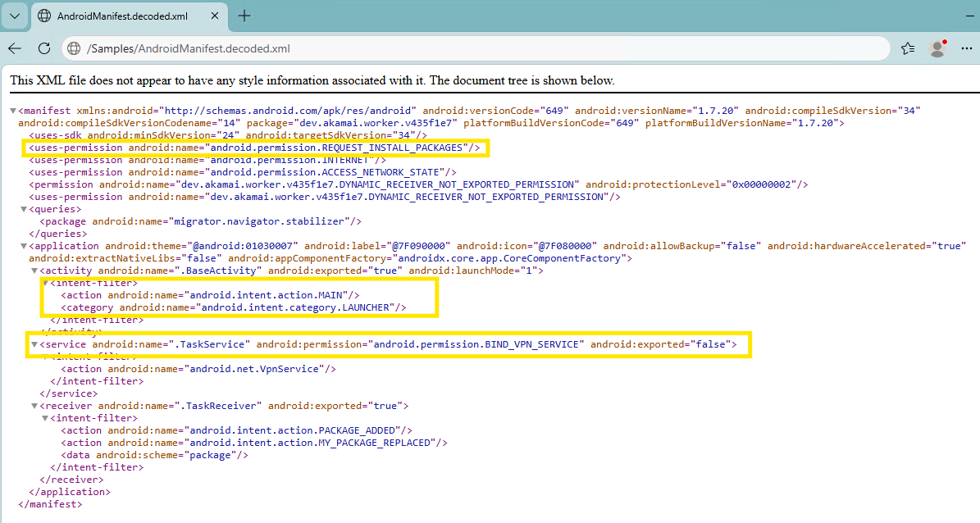Viewport: 980px width, 523px height.
Task: Click the ACCESS_NETWORK_STATE permission line
Action: point(243,172)
